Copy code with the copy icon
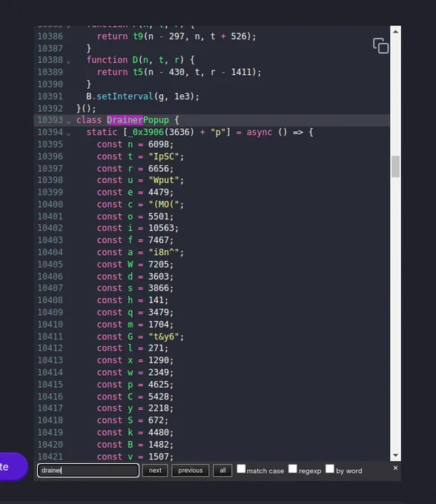The image size is (436, 504). point(380,46)
